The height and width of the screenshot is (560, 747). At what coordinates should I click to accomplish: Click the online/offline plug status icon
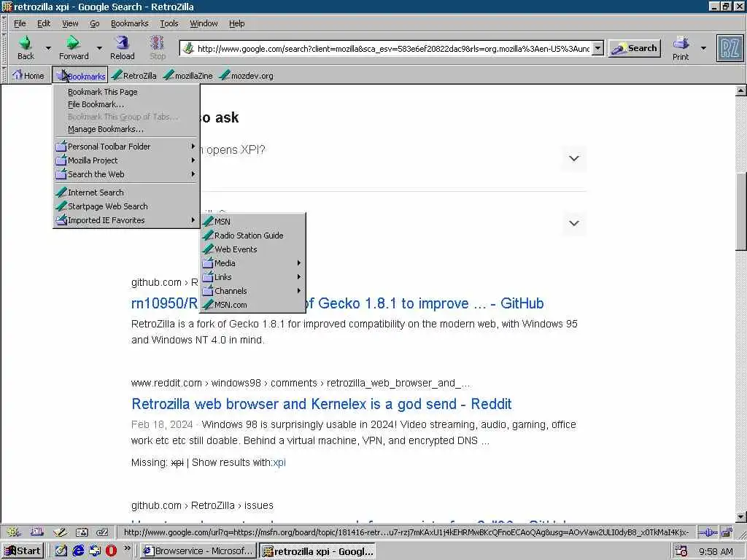tap(708, 532)
